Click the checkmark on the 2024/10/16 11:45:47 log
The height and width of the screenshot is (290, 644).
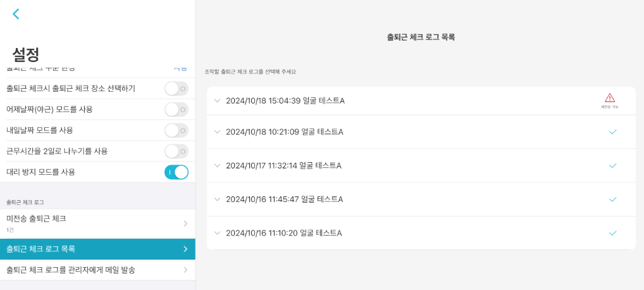(x=612, y=199)
